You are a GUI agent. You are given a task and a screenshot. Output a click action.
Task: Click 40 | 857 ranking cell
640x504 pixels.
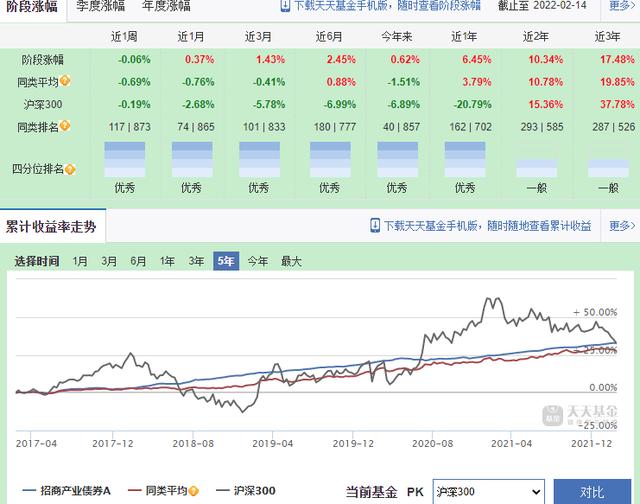pyautogui.click(x=402, y=127)
